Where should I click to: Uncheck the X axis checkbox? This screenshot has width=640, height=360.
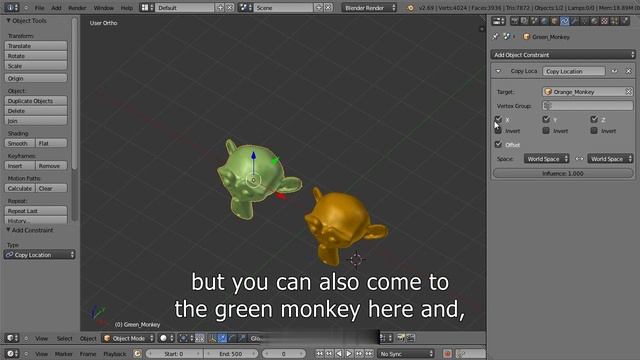pos(498,119)
